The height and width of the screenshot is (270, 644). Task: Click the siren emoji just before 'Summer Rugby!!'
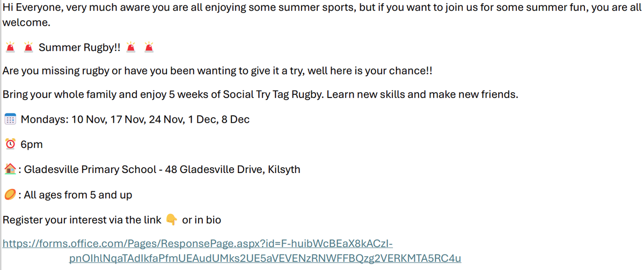tap(29, 48)
